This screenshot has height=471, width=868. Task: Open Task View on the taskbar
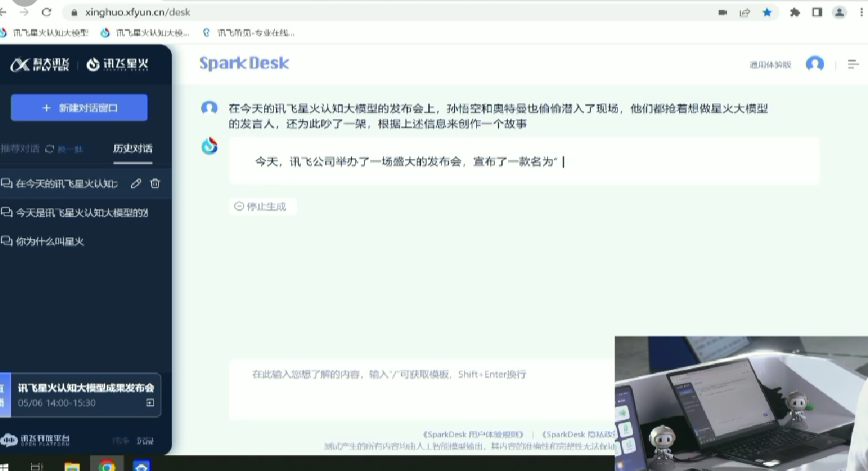(37, 466)
